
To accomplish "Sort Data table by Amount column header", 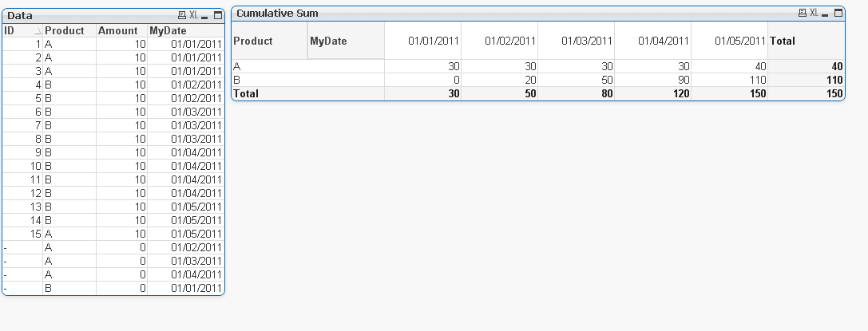I will tap(121, 31).
